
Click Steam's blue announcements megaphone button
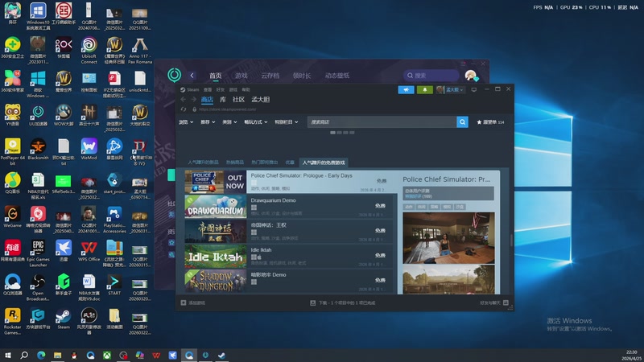406,89
